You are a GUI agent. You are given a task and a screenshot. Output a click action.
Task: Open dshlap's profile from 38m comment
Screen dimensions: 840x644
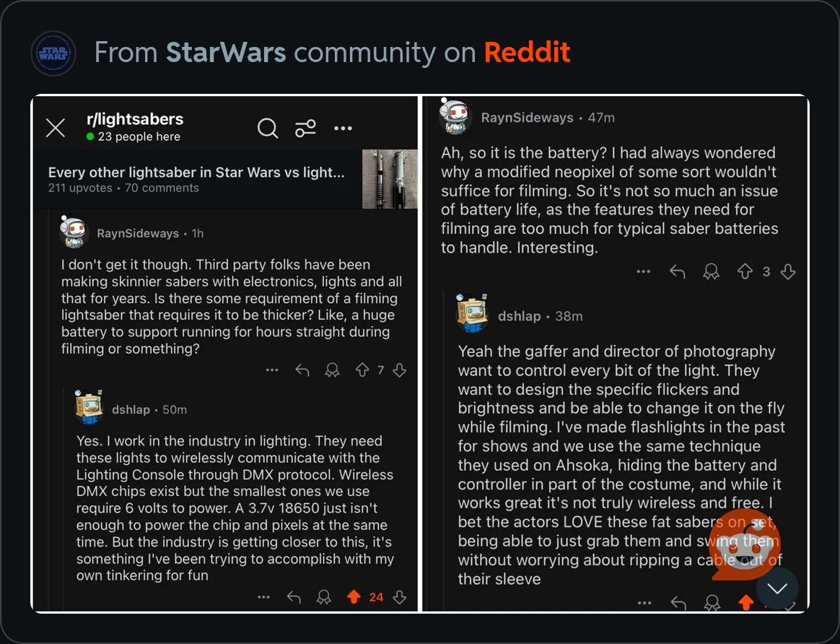coord(519,316)
